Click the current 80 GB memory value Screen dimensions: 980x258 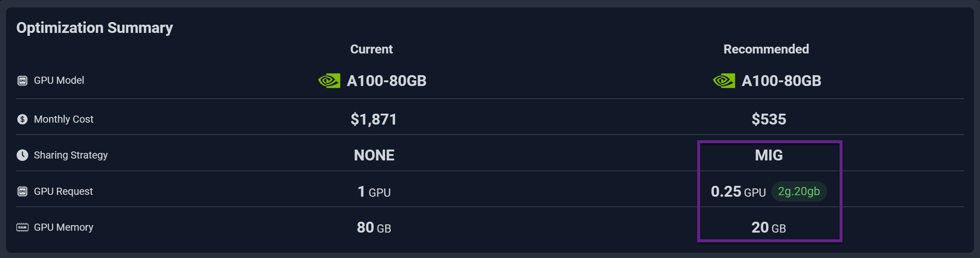click(x=373, y=228)
